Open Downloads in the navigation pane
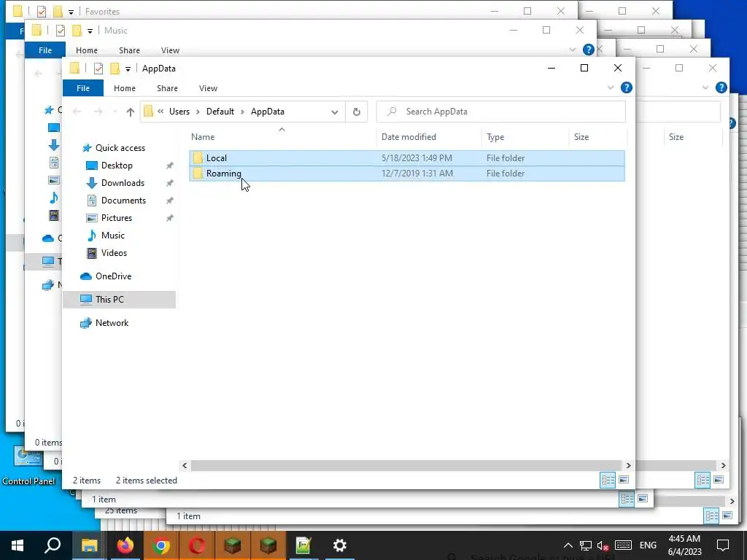Viewport: 747px width, 560px height. pos(123,183)
